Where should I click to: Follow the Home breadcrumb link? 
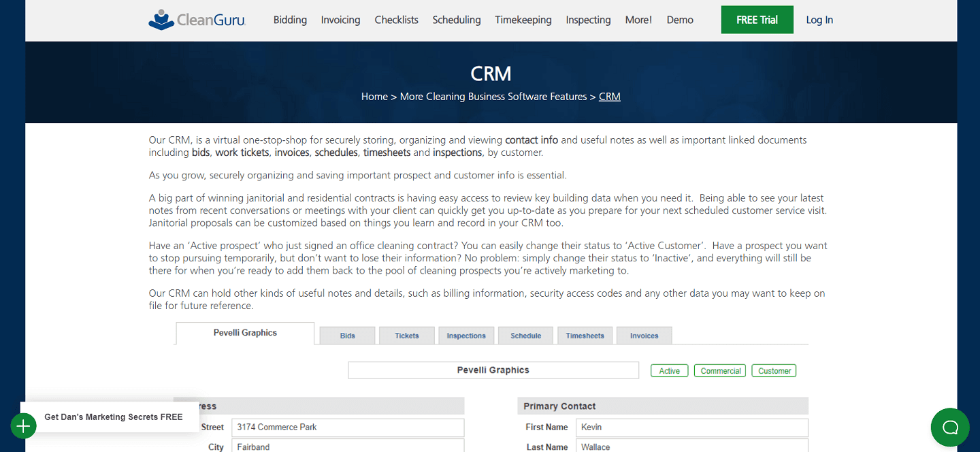pos(374,96)
